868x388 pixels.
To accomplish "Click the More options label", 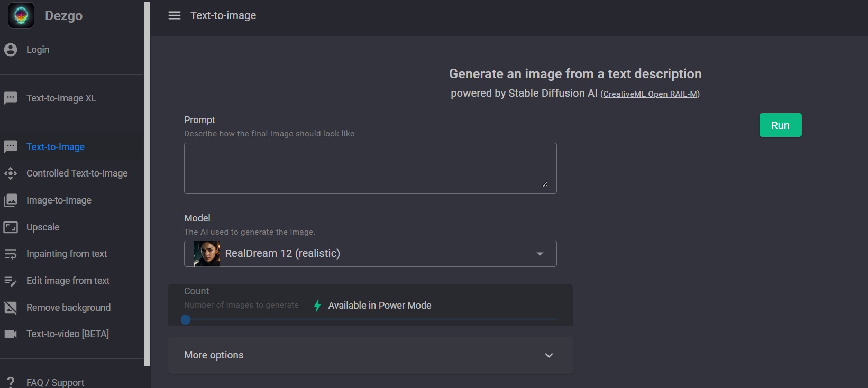I will pos(214,355).
